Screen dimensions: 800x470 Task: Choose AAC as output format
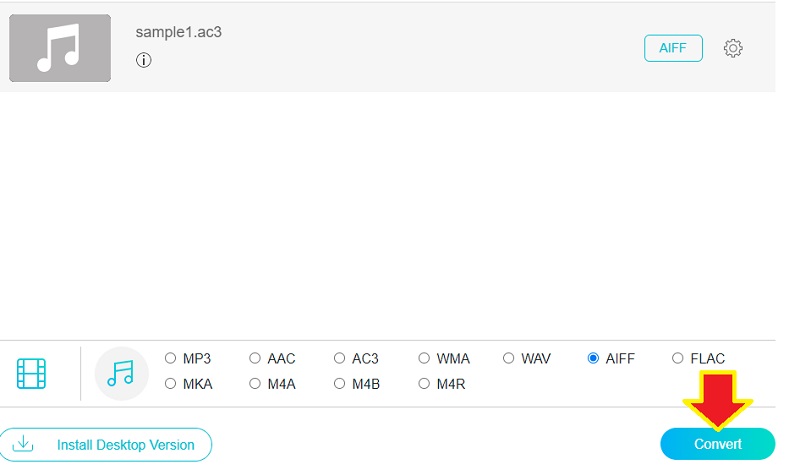point(255,358)
